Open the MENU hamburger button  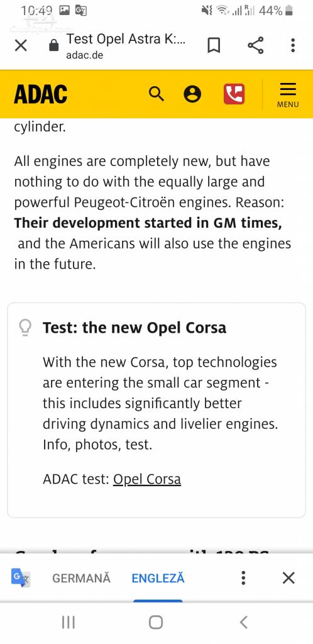tap(288, 95)
